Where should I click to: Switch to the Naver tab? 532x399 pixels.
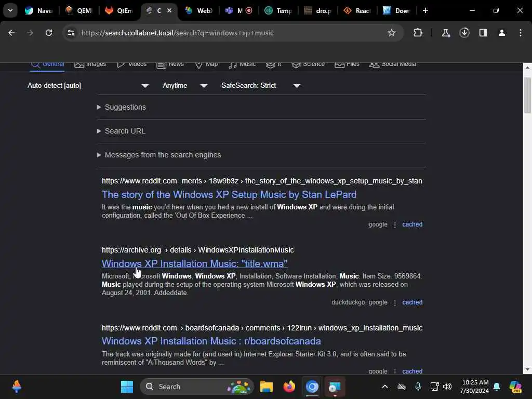click(38, 10)
